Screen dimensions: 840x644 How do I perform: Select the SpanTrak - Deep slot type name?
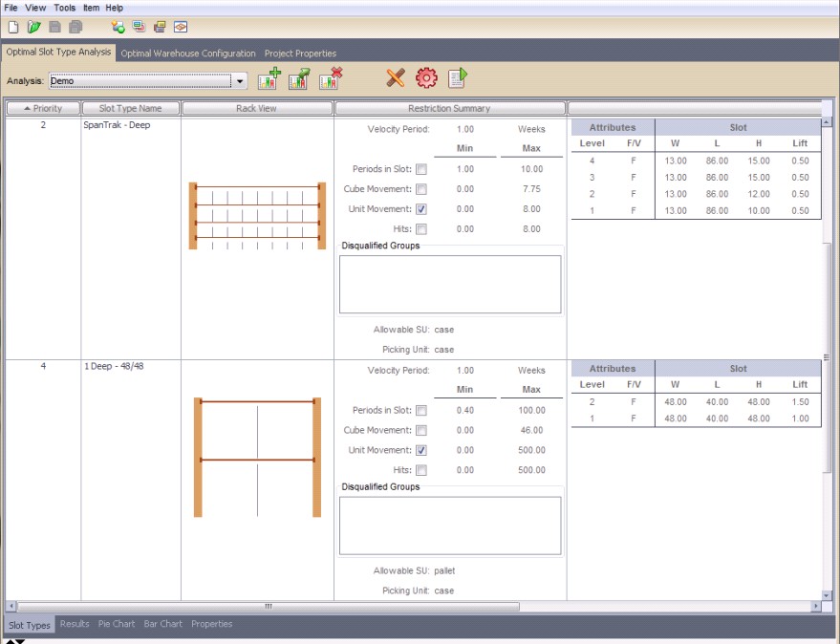(x=117, y=125)
